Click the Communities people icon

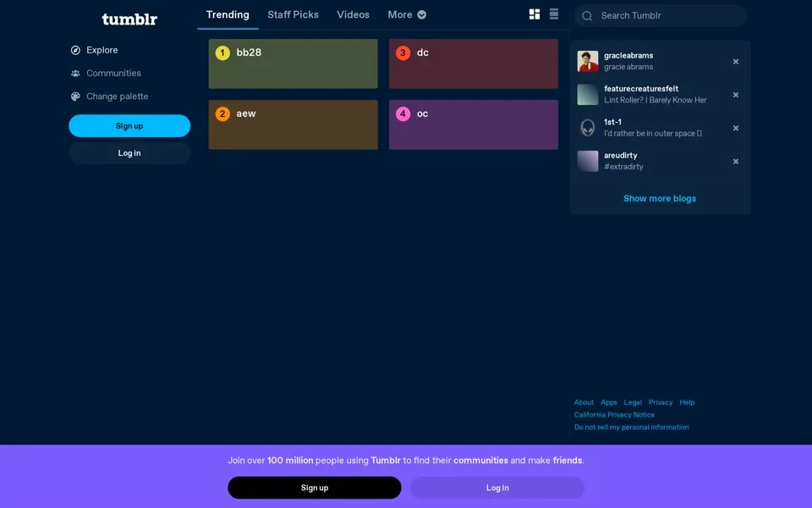pos(75,73)
